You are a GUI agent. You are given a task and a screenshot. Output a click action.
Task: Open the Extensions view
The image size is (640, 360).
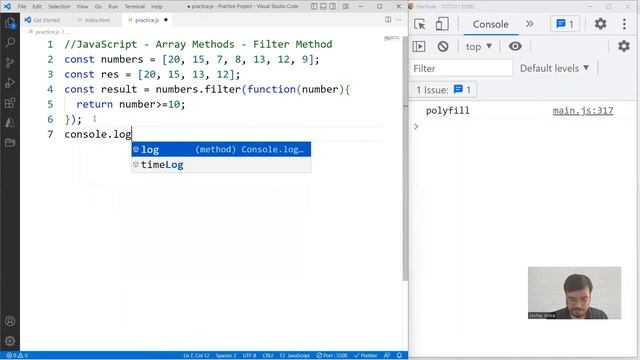(x=10, y=103)
